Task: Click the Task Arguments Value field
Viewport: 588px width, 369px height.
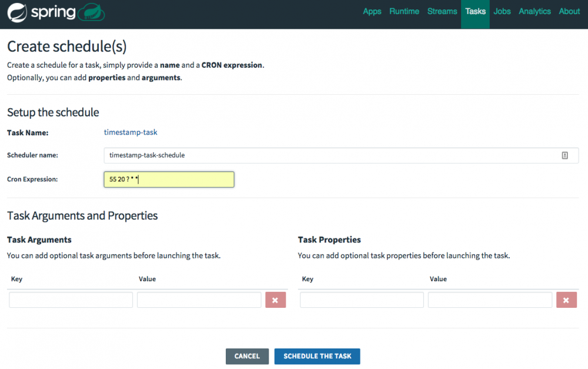Action: pyautogui.click(x=199, y=300)
